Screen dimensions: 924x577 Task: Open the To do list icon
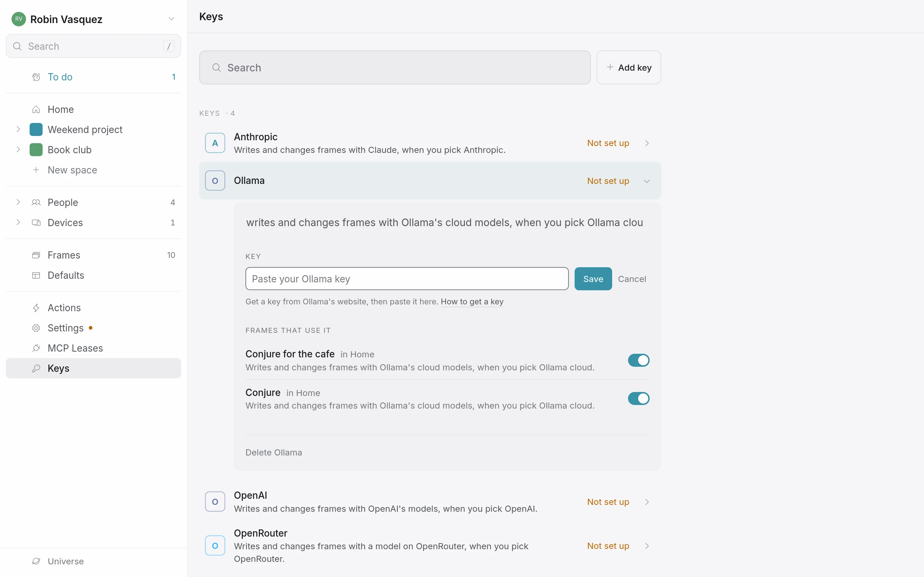click(36, 77)
